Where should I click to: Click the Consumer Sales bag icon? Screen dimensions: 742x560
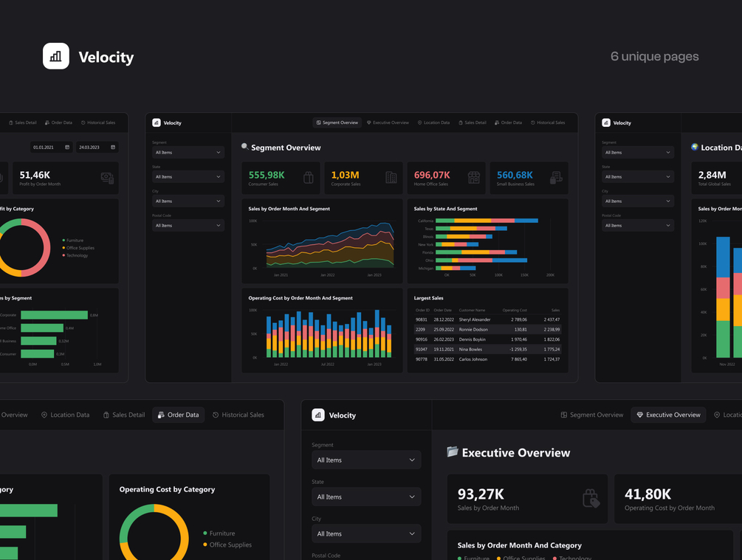click(x=308, y=177)
